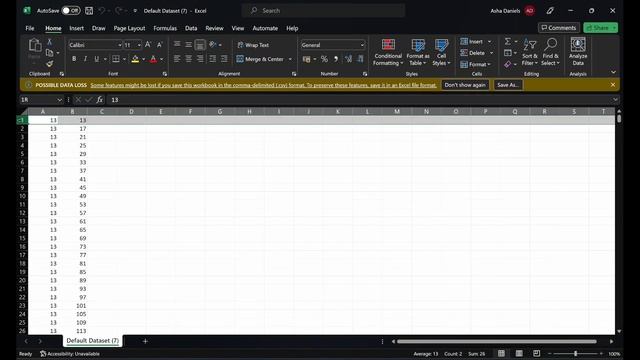Open the Automate tab
This screenshot has width=640, height=360.
click(265, 28)
